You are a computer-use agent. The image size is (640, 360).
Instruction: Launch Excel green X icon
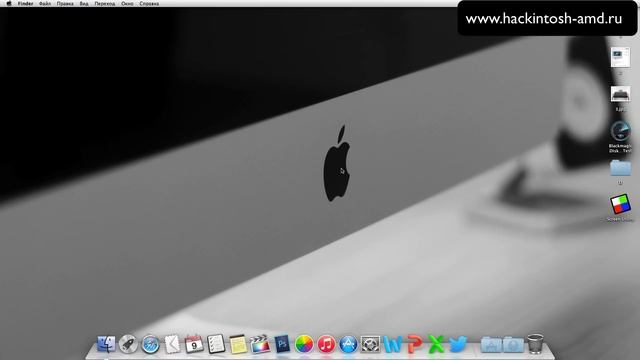pos(436,344)
